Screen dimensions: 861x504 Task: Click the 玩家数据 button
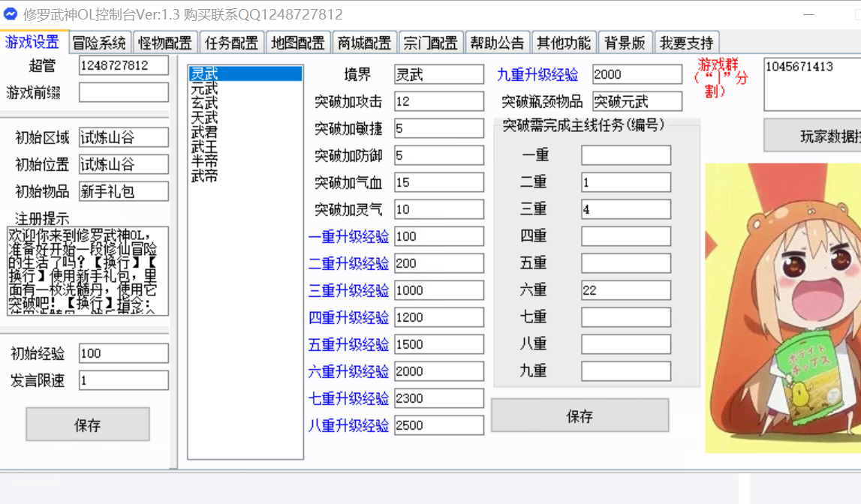[812, 136]
